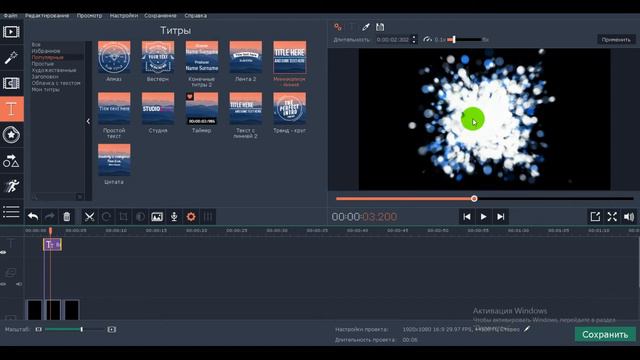
Task: Split clip with scissors icon
Action: pyautogui.click(x=89, y=217)
